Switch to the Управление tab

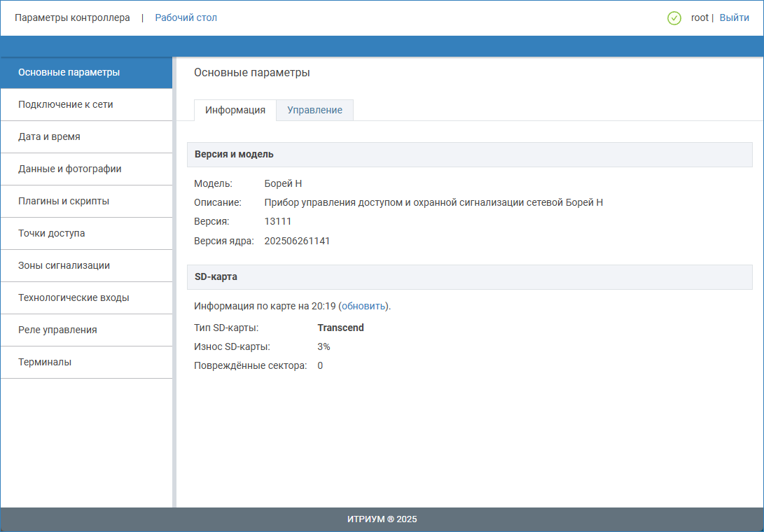pos(314,110)
